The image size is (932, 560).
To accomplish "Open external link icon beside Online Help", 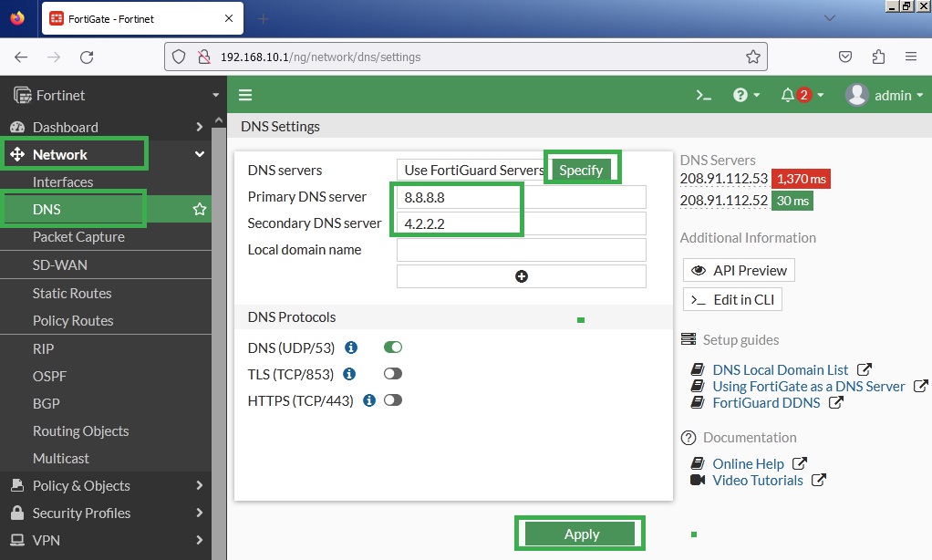I will [x=800, y=463].
